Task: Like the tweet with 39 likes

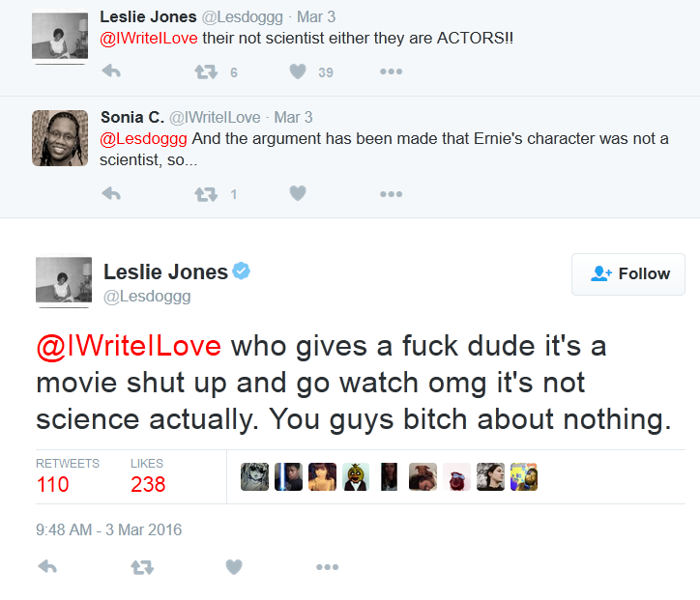Action: [x=298, y=71]
